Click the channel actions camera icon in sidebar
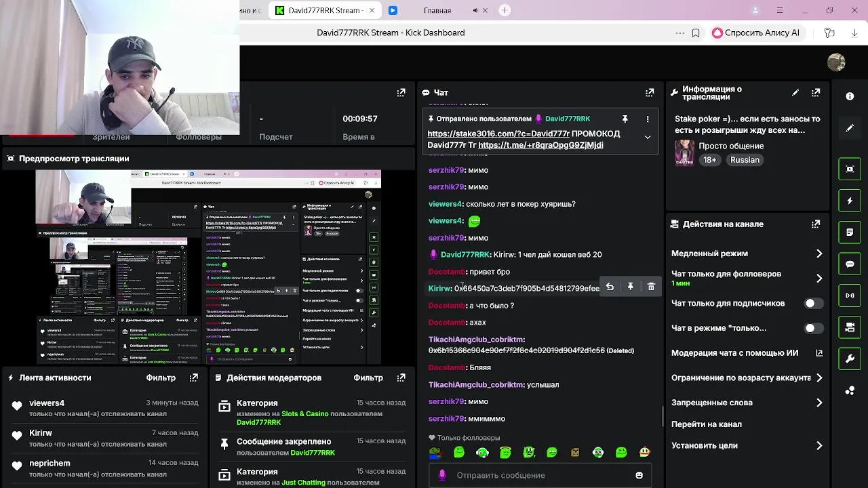The image size is (868, 488). coord(850,327)
